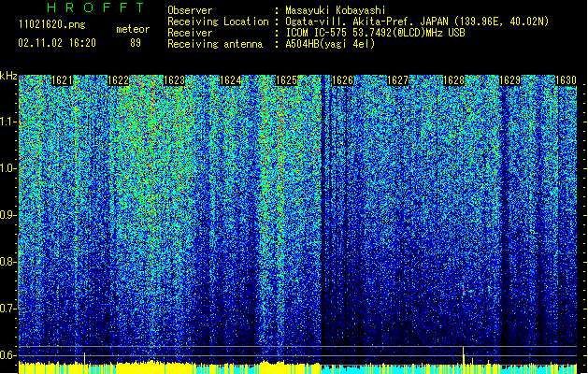The width and height of the screenshot is (588, 374).
Task: Click the Receiving antenna field label
Action: click(x=215, y=44)
